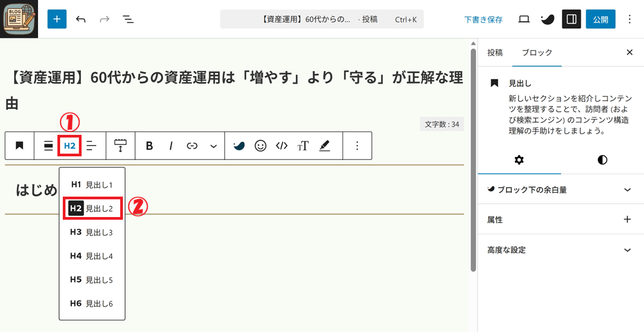
Task: Open the highlighter marker tool
Action: coord(325,146)
